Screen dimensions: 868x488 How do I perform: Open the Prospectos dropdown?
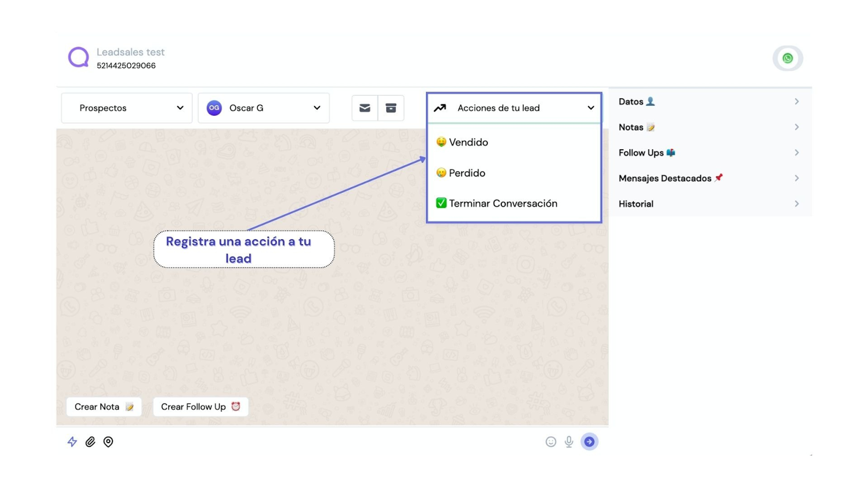click(127, 108)
